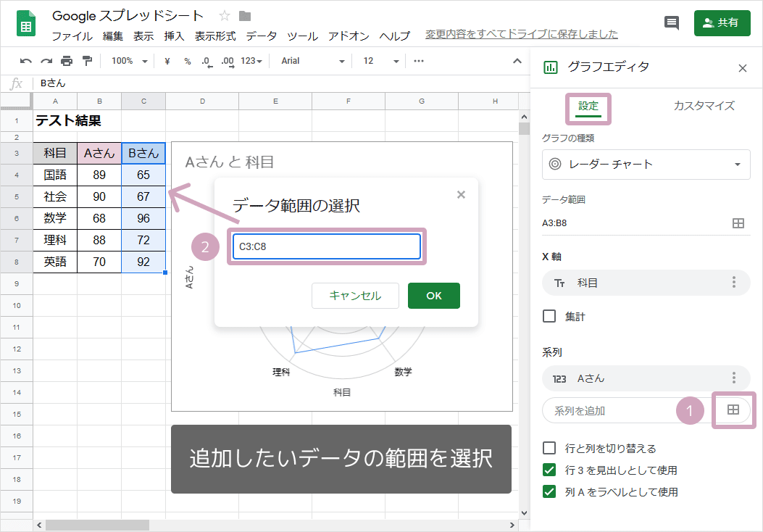The width and height of the screenshot is (763, 532).
Task: Toggle 行と列を切り替える option
Action: pyautogui.click(x=549, y=449)
